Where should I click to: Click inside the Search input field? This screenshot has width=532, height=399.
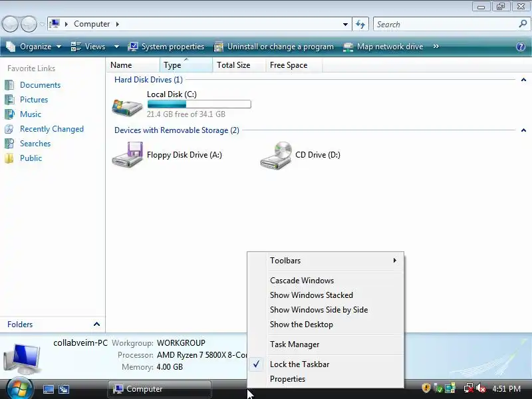pyautogui.click(x=446, y=24)
